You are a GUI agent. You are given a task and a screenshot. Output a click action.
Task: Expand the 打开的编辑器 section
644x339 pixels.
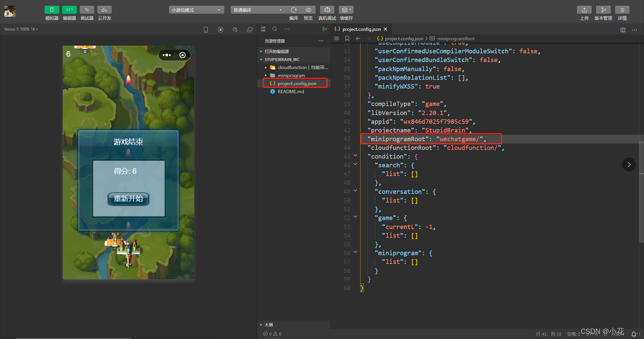click(x=294, y=51)
